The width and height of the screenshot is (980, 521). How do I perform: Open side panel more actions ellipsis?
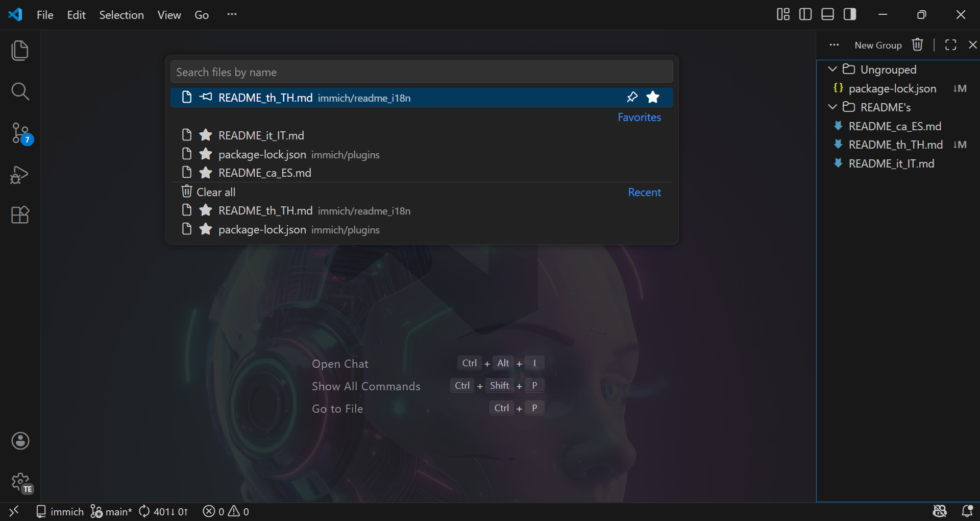(x=834, y=45)
